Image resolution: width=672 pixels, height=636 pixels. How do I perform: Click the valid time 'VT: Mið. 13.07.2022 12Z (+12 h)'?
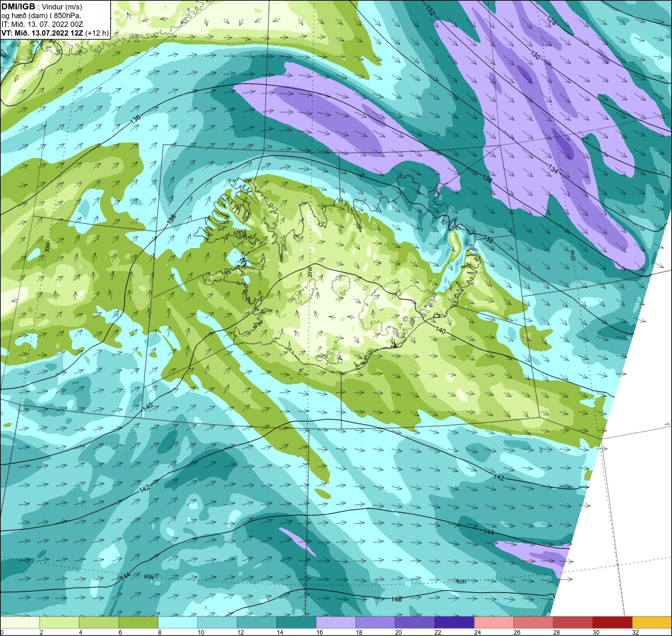(55, 32)
